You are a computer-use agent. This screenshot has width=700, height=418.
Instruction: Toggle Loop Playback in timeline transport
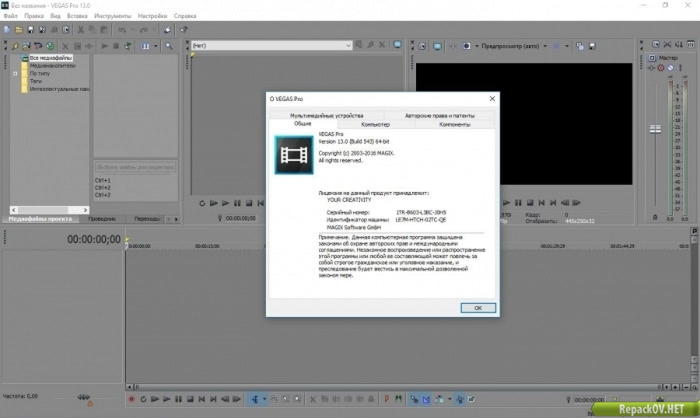pos(143,399)
